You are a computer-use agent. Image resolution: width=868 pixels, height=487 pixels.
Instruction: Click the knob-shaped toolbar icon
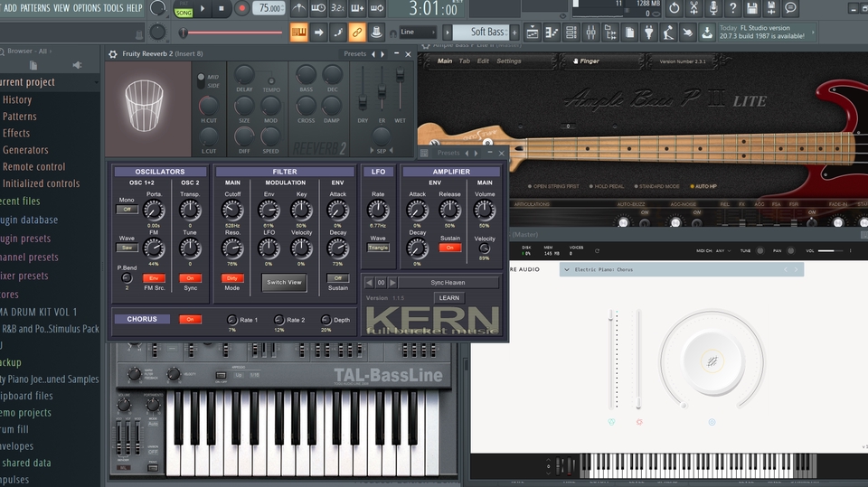point(376,33)
